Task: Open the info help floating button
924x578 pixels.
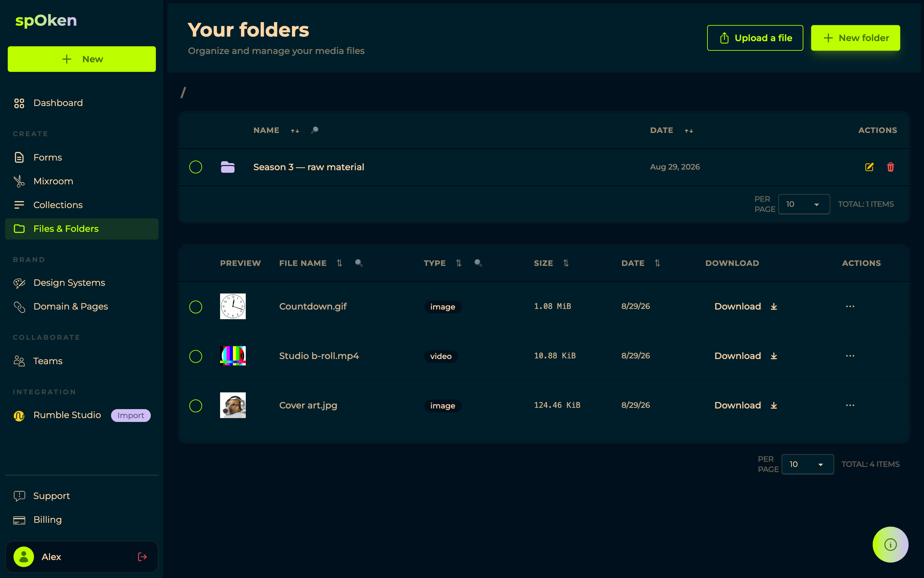Action: 890,544
